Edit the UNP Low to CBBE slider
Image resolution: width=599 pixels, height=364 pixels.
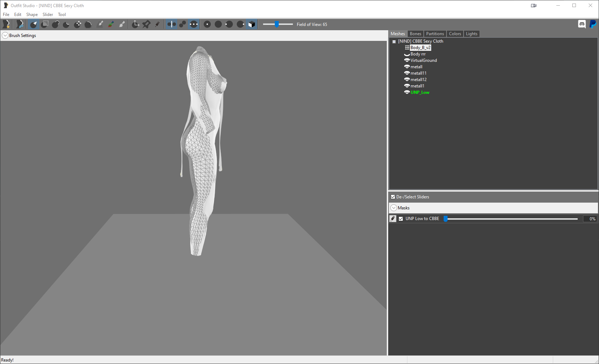point(392,219)
